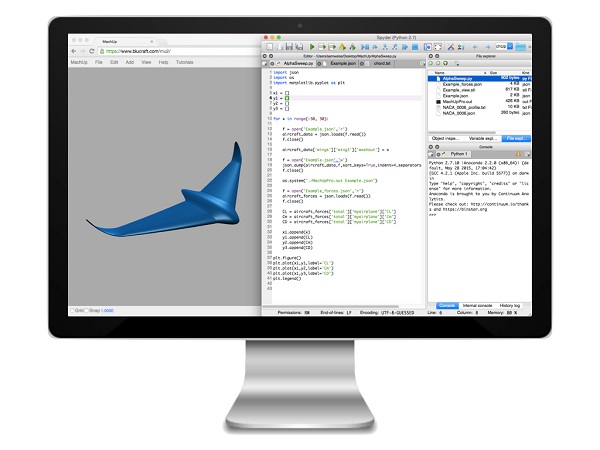Click the debugger Step into icon
600x450 pixels.
pyautogui.click(x=385, y=47)
